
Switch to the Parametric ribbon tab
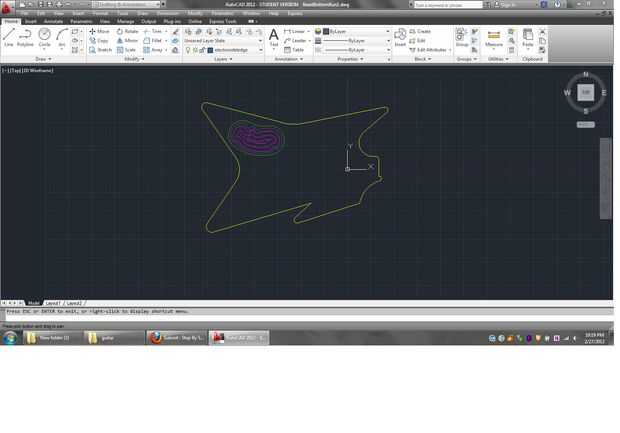click(81, 21)
